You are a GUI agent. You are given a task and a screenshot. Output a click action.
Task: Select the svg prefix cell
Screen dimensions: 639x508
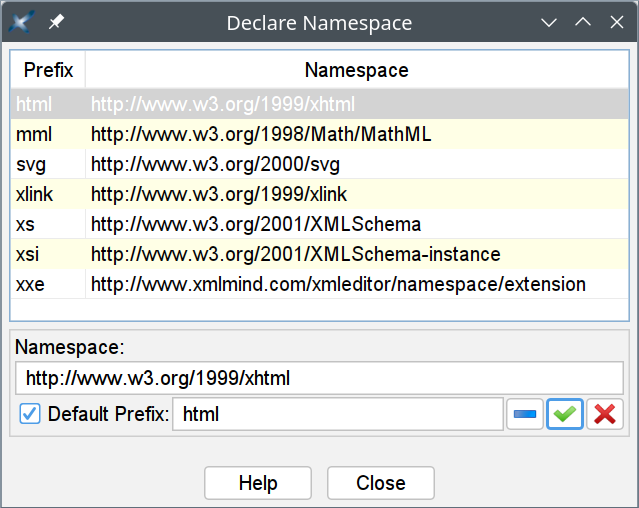pyautogui.click(x=48, y=164)
